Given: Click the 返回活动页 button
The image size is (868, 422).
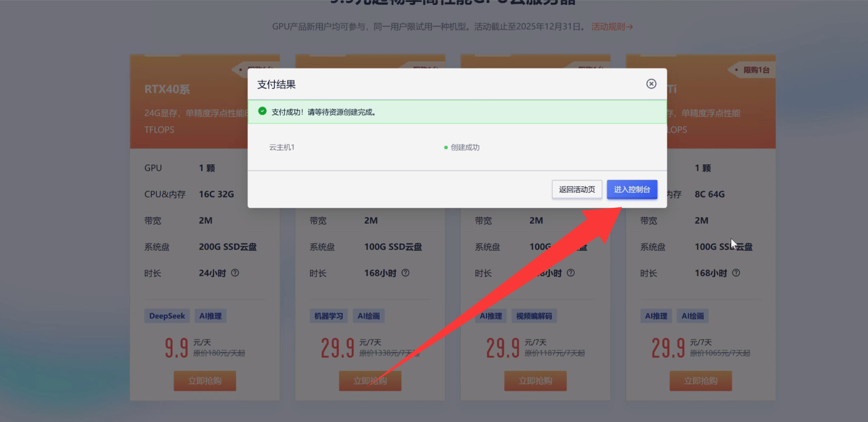Looking at the screenshot, I should [x=577, y=189].
